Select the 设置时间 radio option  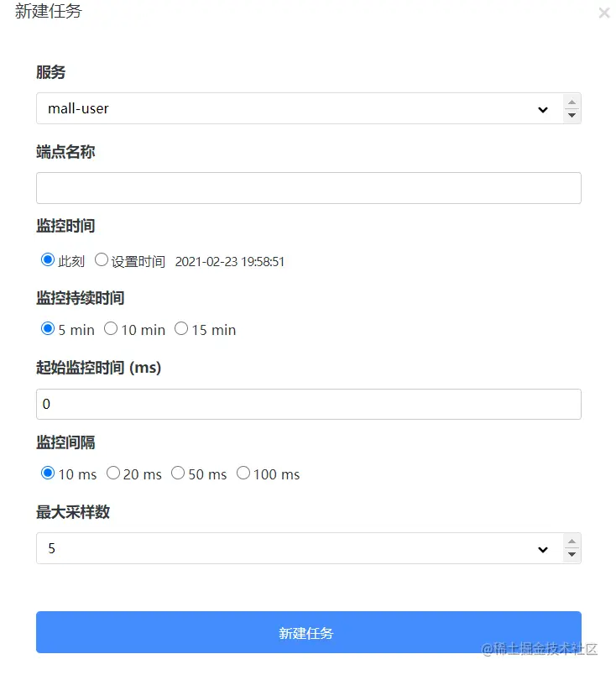[101, 259]
